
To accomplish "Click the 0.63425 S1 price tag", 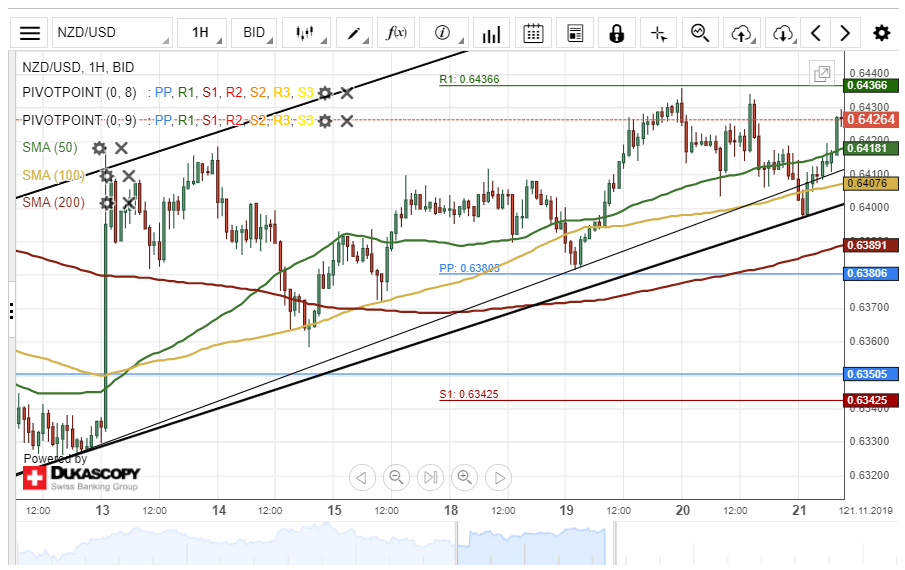I will (872, 400).
